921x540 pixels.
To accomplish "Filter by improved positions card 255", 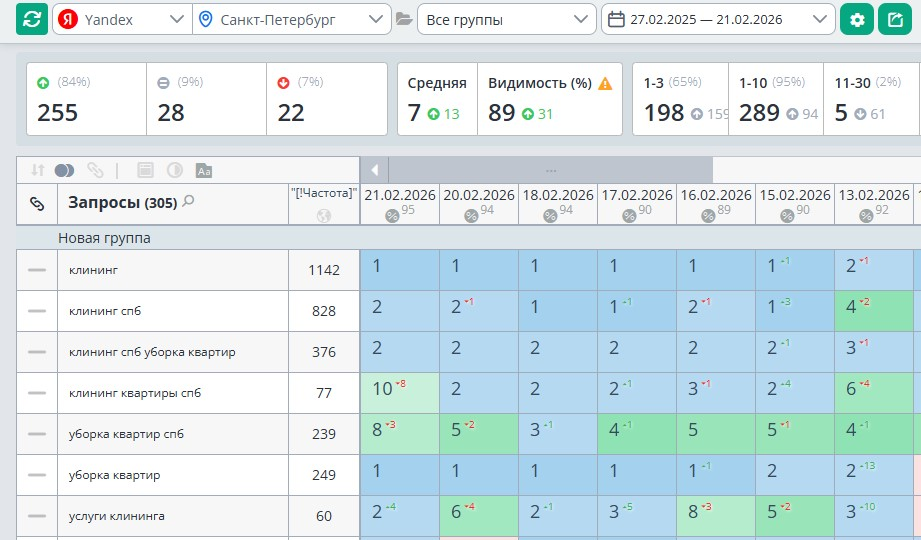I will click(x=86, y=99).
